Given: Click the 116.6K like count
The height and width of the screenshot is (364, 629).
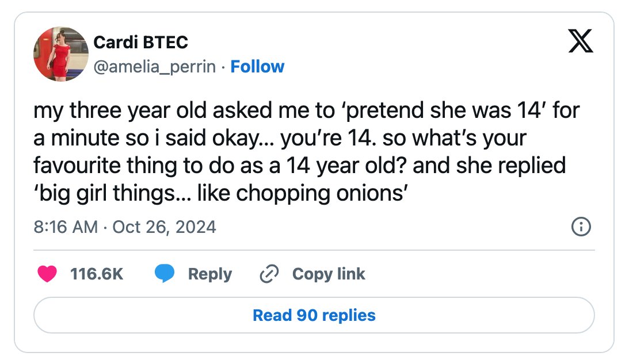Looking at the screenshot, I should click(97, 274).
